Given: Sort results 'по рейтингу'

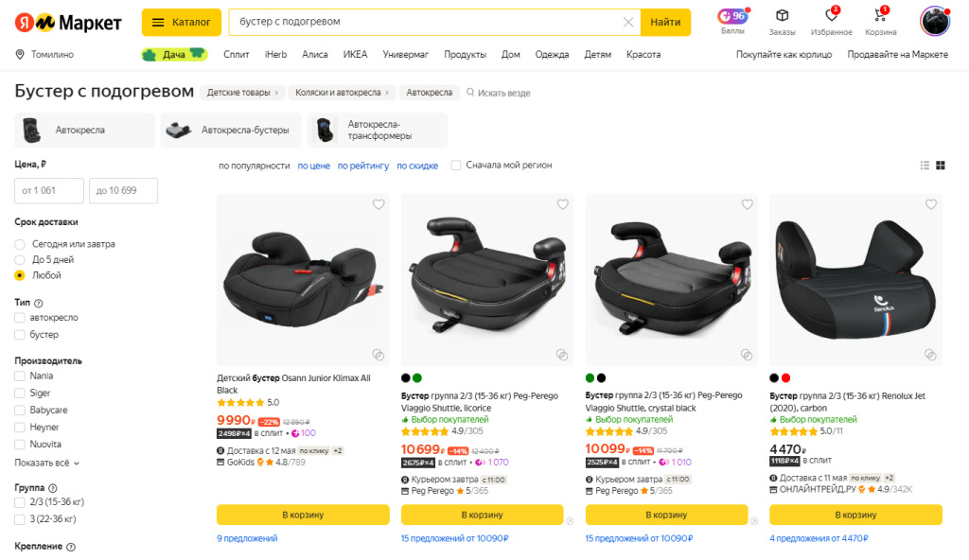Looking at the screenshot, I should [363, 166].
